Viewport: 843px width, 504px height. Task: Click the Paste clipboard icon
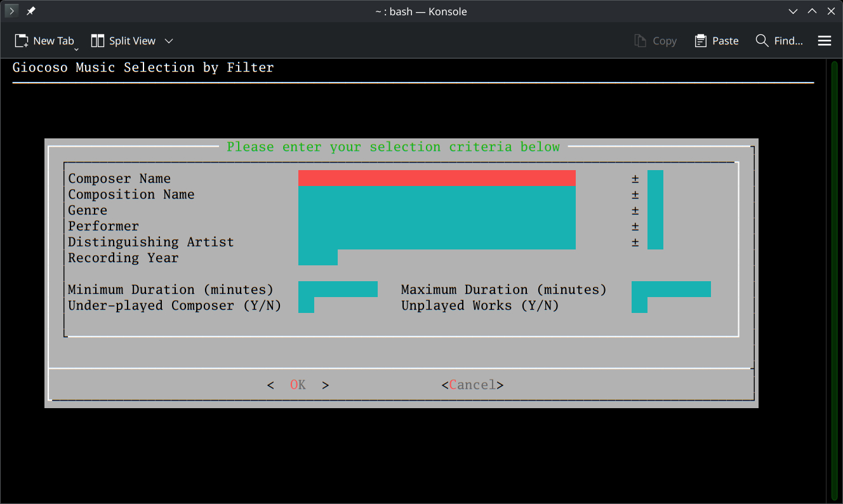(x=701, y=41)
